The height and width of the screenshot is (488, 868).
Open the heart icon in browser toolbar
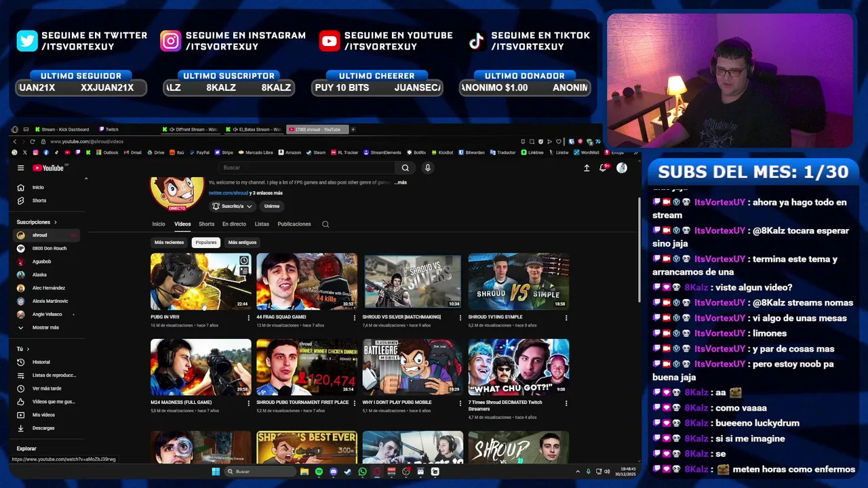click(558, 142)
